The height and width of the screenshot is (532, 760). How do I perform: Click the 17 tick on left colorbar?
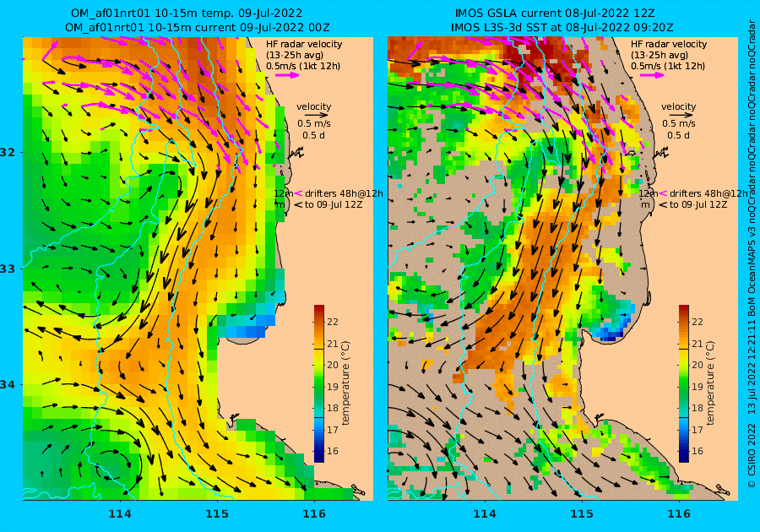[333, 430]
